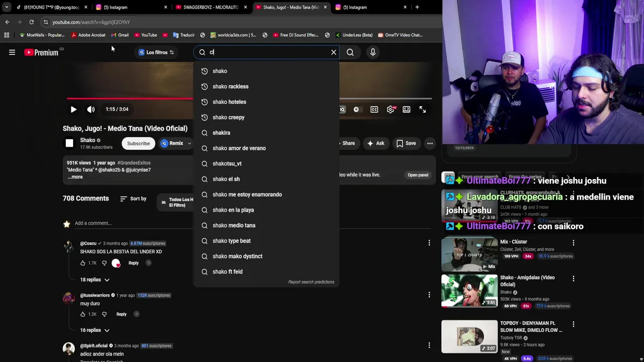The height and width of the screenshot is (362, 644).
Task: Open the Mix - Clúster thumbnail
Action: (469, 254)
